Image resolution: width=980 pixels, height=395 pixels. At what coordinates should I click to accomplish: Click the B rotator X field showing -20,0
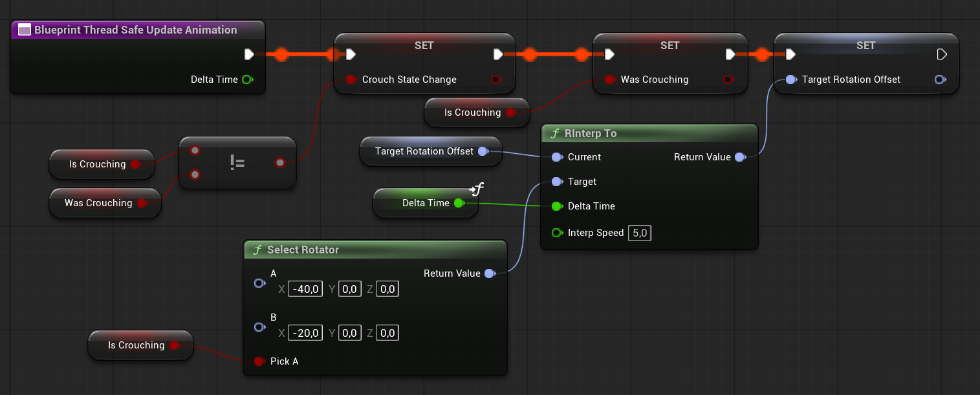click(x=305, y=334)
